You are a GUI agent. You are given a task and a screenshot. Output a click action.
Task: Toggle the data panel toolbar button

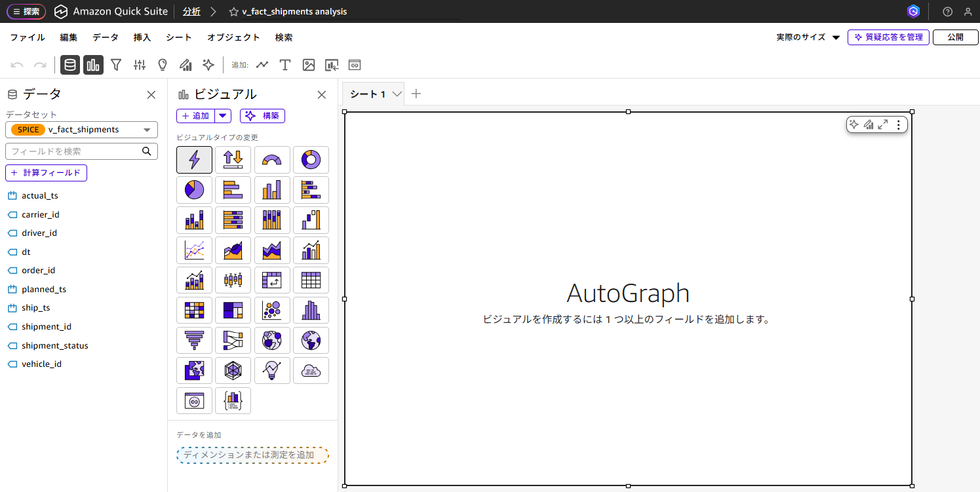(70, 65)
